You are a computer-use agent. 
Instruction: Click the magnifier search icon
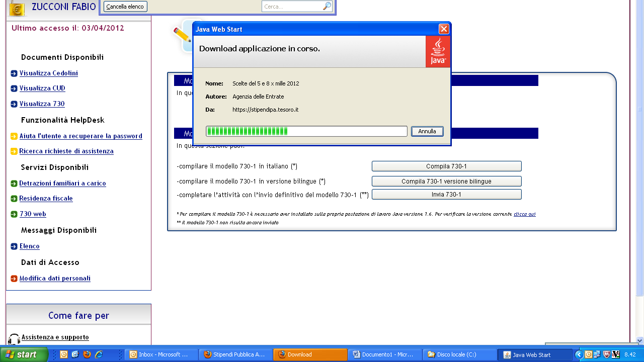[x=327, y=7]
